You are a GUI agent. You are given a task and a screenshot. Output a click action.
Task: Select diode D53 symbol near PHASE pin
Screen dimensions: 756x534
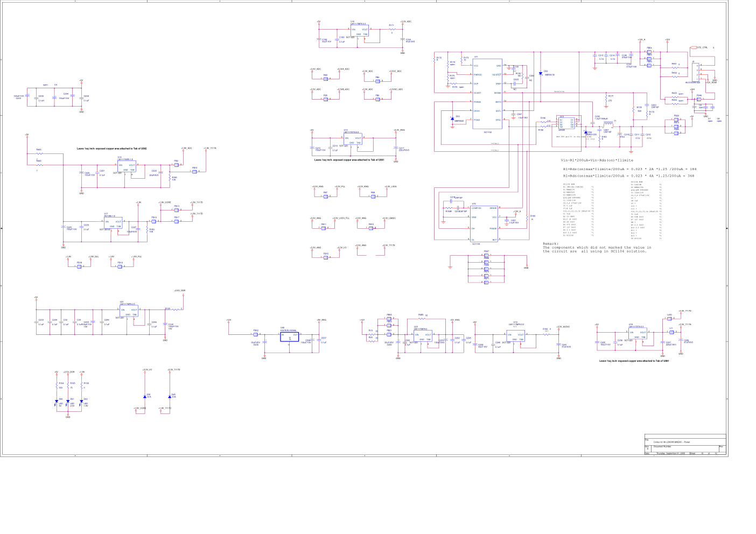452,118
